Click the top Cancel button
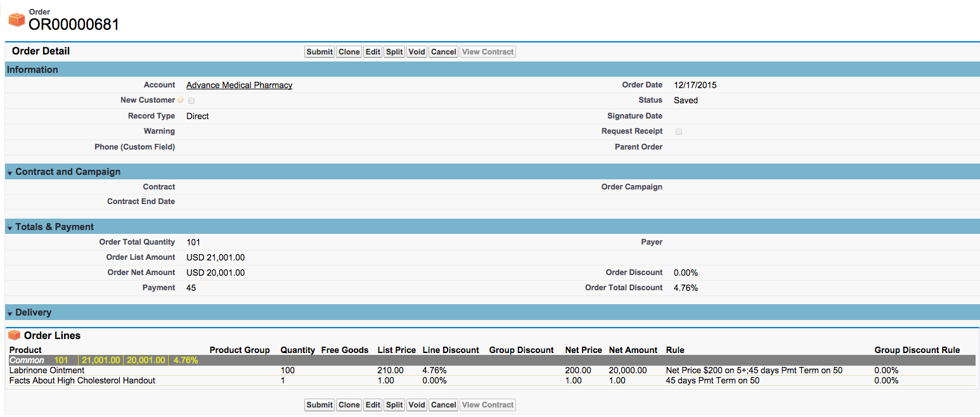Viewport: 980px width, 417px height. point(443,52)
